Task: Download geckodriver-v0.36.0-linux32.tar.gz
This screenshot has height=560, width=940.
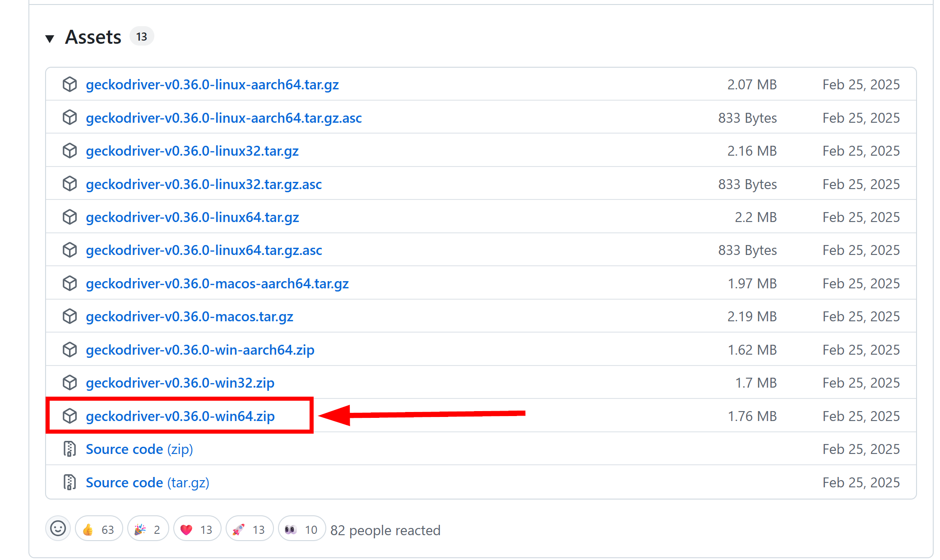Action: point(192,151)
